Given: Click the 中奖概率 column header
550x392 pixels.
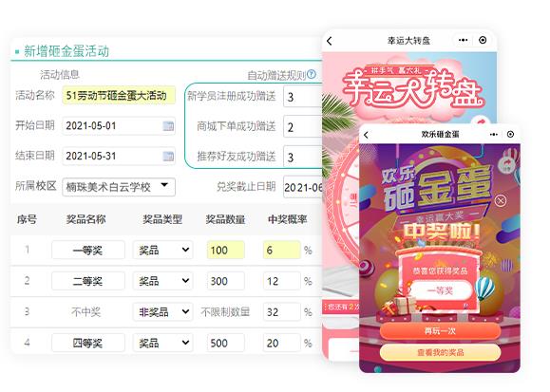Looking at the screenshot, I should pyautogui.click(x=287, y=219).
